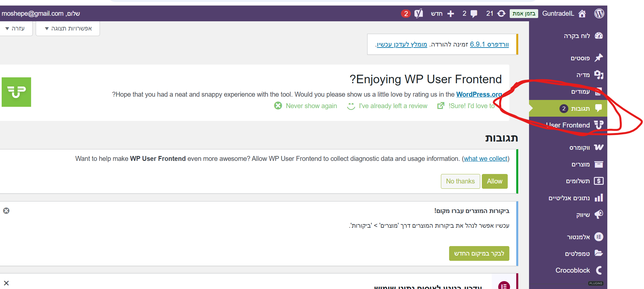Expand the help (עזרה) dropdown

(x=15, y=29)
